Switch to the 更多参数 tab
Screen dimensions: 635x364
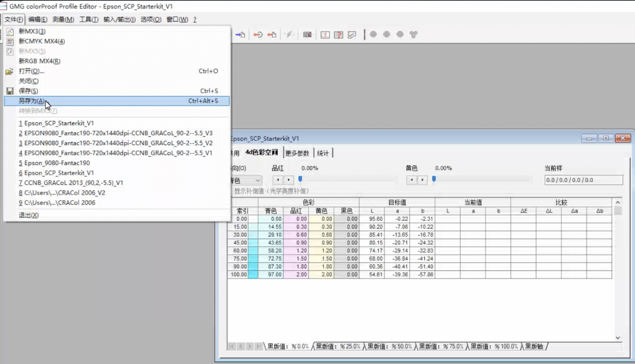297,153
